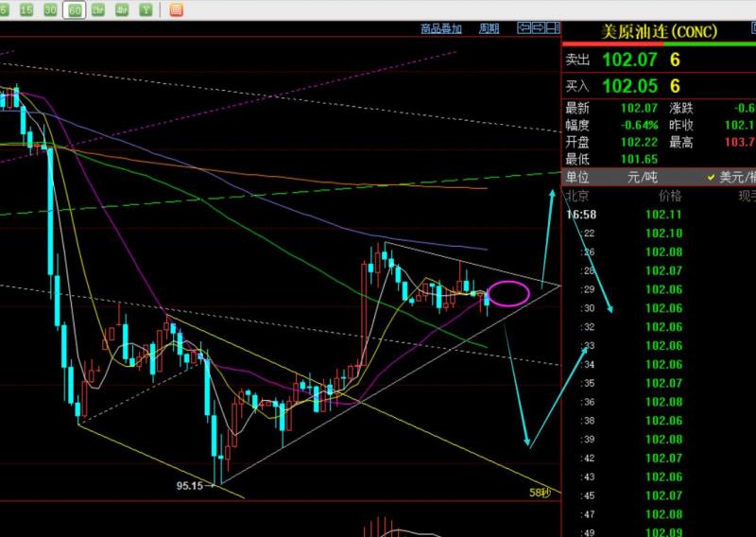756x537 pixels.
Task: Click the green Y period button
Action: pos(146,9)
